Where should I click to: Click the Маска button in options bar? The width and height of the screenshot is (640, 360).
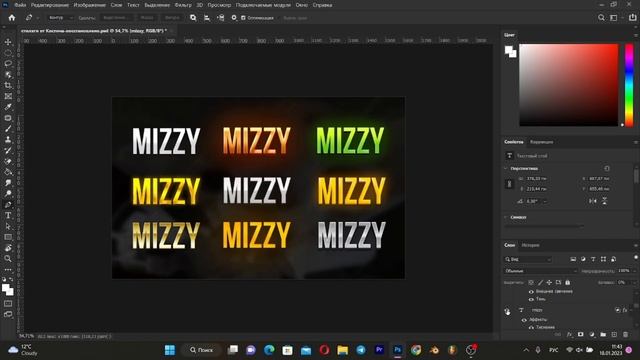(147, 18)
